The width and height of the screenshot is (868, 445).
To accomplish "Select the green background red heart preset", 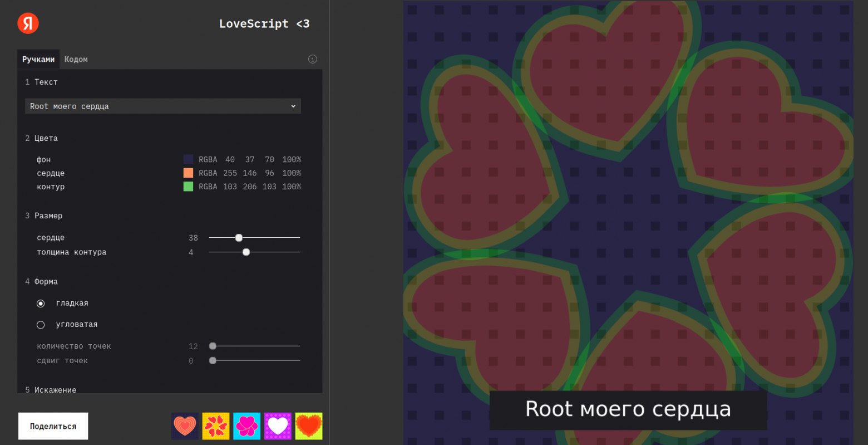I will tap(309, 426).
